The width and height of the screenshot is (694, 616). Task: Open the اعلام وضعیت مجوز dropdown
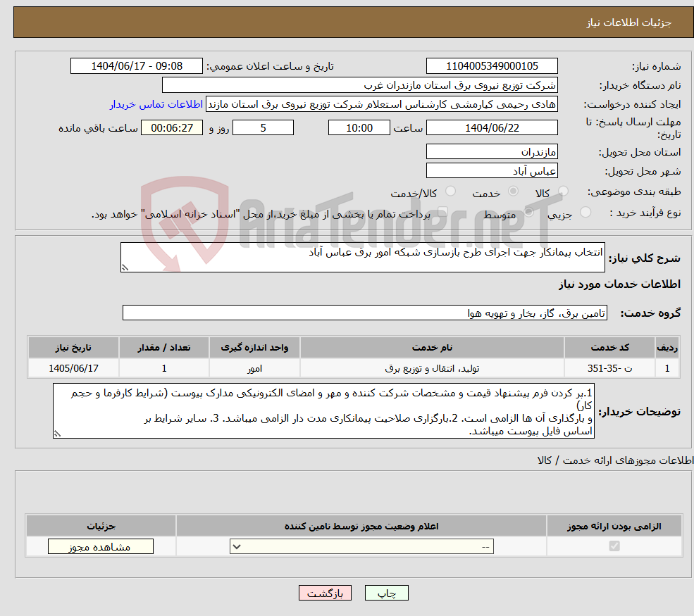361,546
